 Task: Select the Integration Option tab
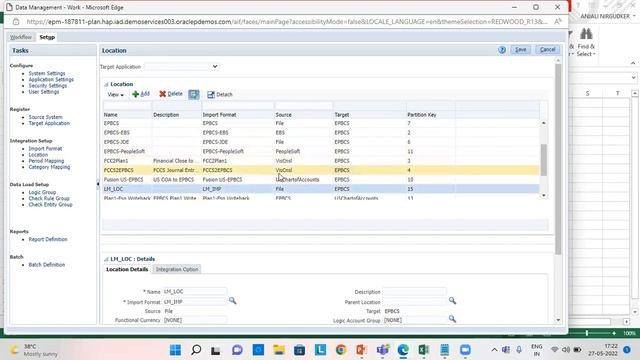pos(177,269)
